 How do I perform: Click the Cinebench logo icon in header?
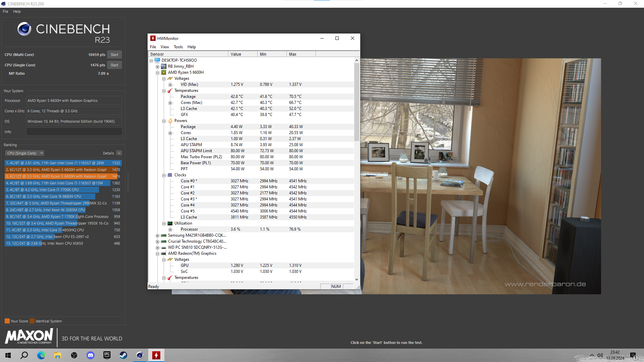24,29
